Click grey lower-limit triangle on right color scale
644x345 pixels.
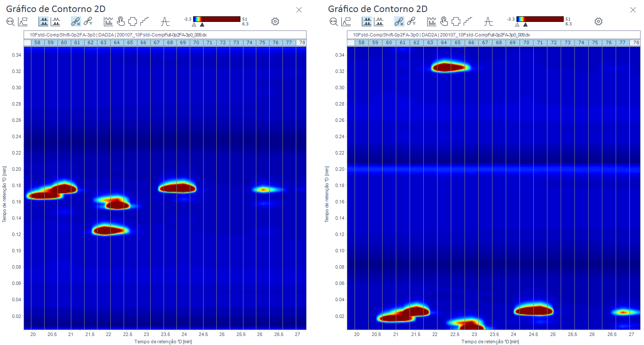(x=517, y=24)
